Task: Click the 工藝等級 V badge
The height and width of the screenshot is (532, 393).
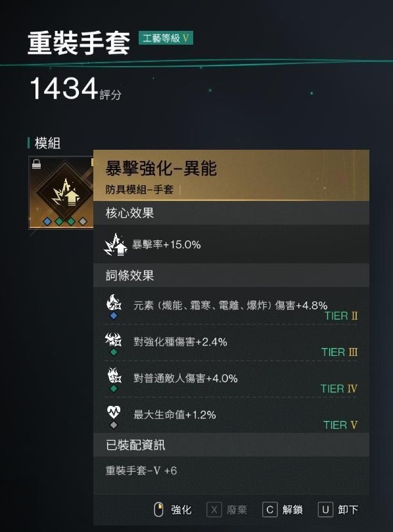Action: point(166,38)
